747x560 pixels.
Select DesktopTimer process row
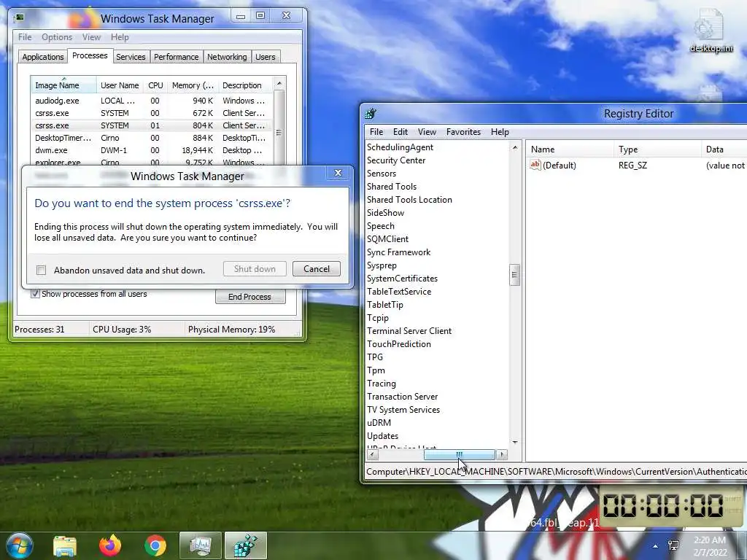(x=151, y=138)
